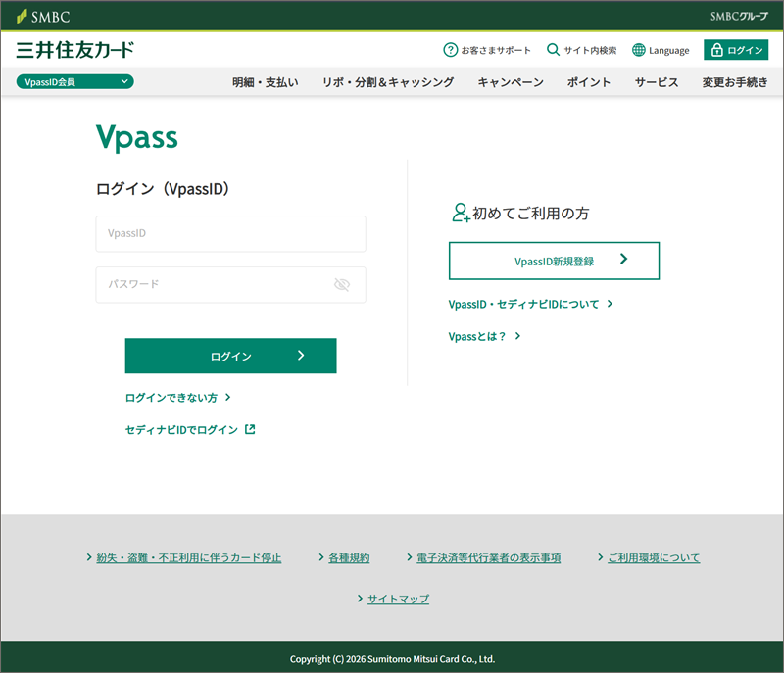The height and width of the screenshot is (673, 784).
Task: Click the SMBC leaf logo at top left
Action: (x=43, y=17)
